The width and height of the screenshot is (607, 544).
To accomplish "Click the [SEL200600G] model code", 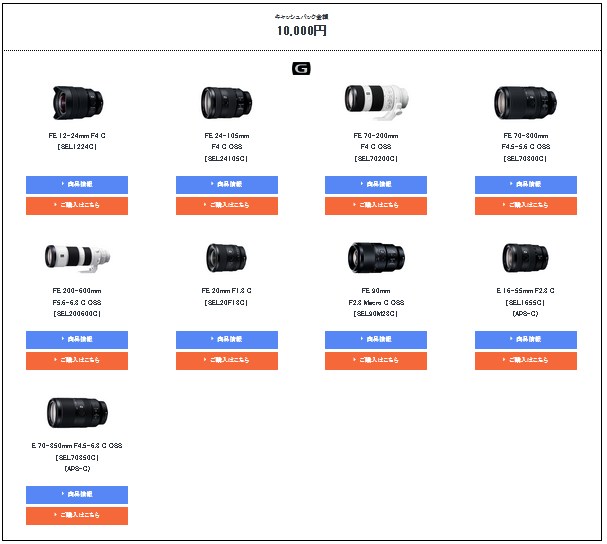I will click(x=77, y=313).
